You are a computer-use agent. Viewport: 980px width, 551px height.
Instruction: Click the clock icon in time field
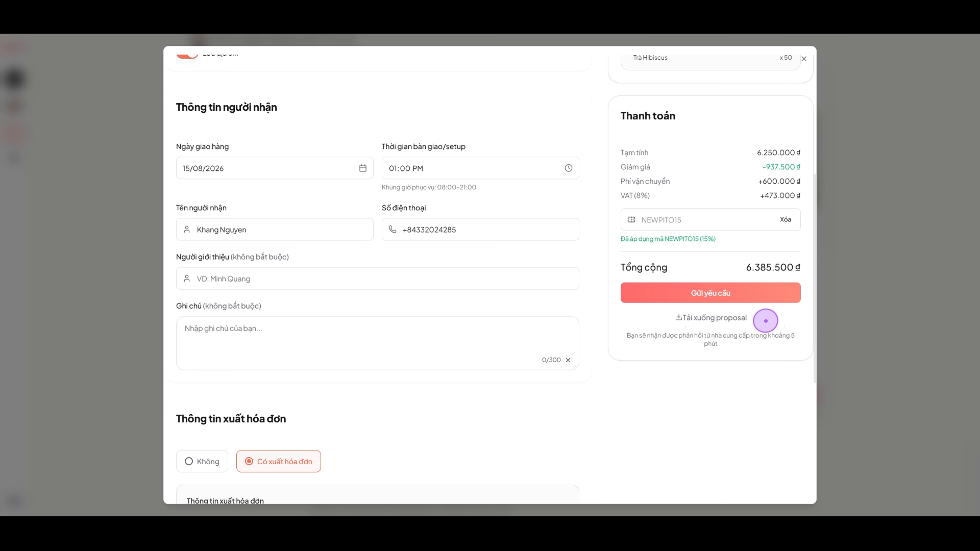pos(569,168)
